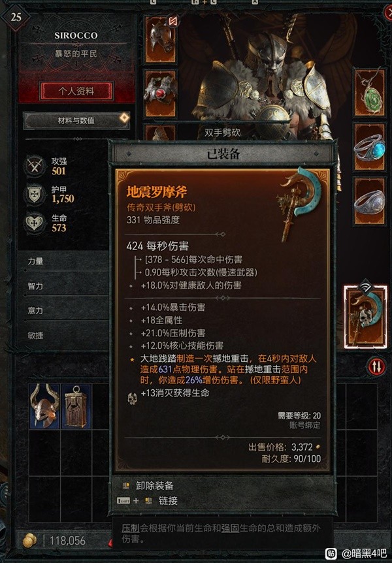
Task: Select the two-handed axe weapon slot
Action: (366, 316)
